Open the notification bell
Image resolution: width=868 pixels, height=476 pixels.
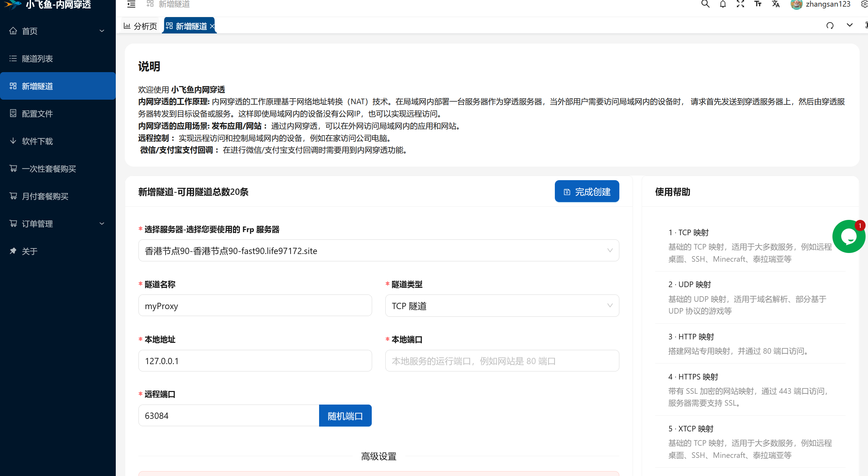pos(723,4)
